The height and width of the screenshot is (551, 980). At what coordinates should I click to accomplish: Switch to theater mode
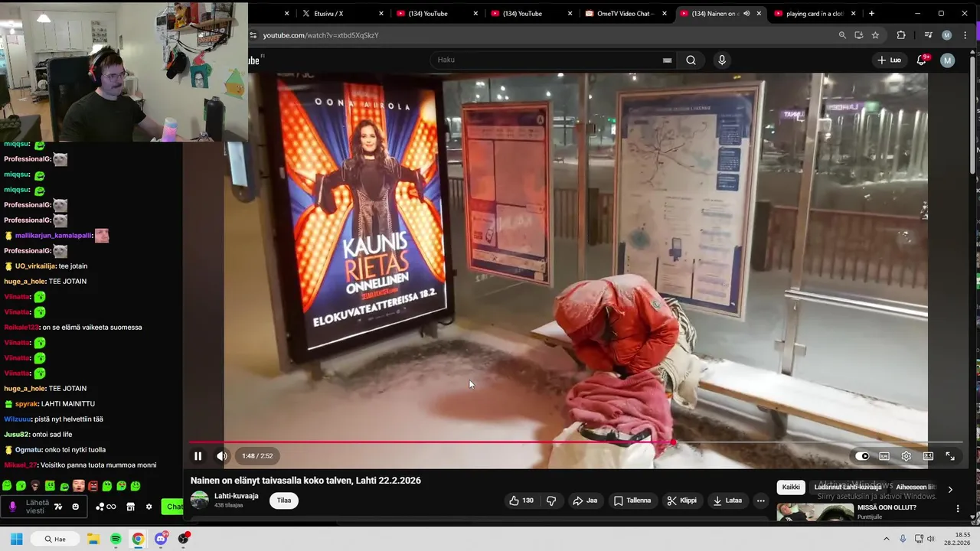point(928,456)
